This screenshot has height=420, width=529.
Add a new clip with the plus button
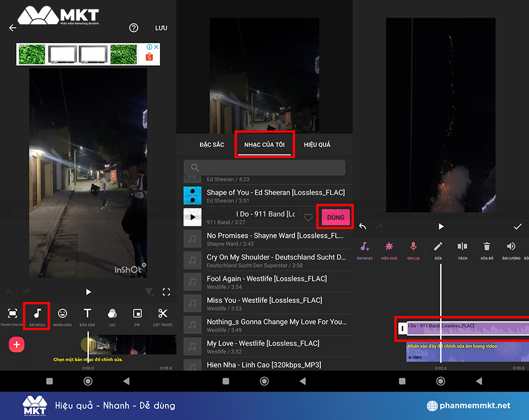[x=16, y=344]
